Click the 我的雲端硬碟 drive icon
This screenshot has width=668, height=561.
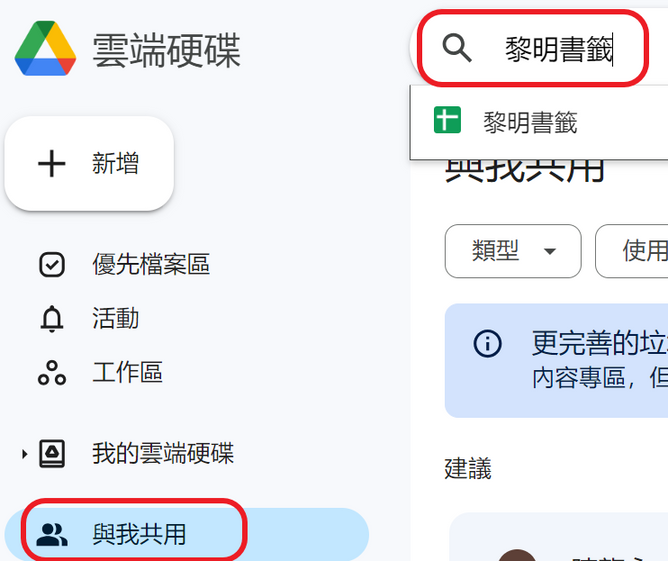[x=52, y=454]
